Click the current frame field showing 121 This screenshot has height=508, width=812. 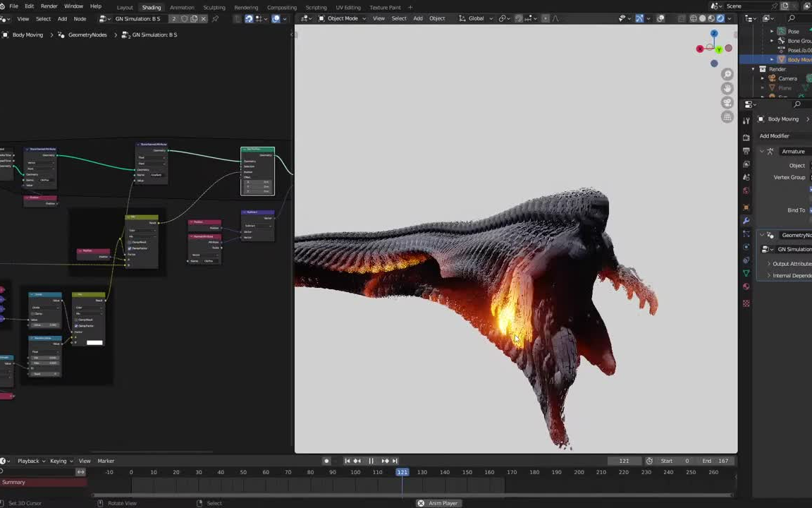tap(624, 461)
